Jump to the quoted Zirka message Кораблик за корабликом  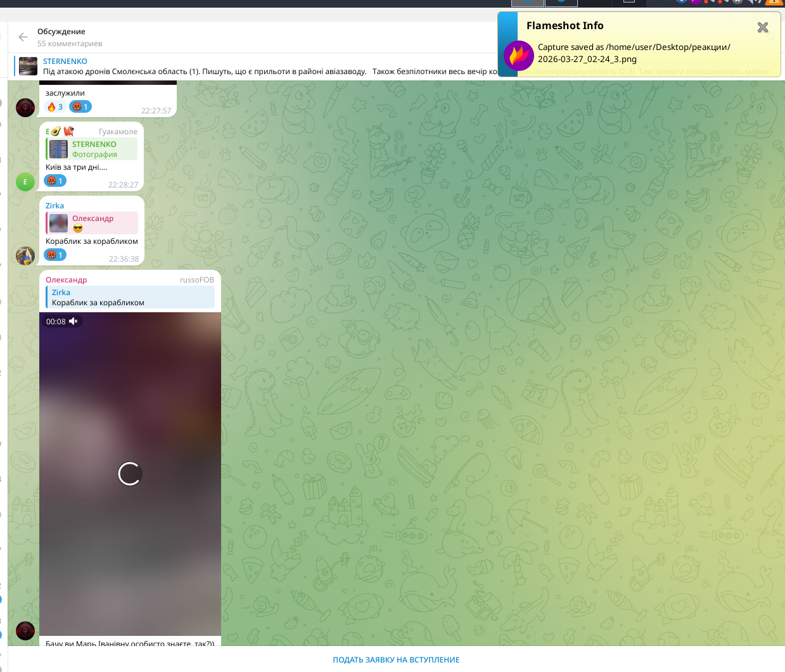click(x=130, y=298)
